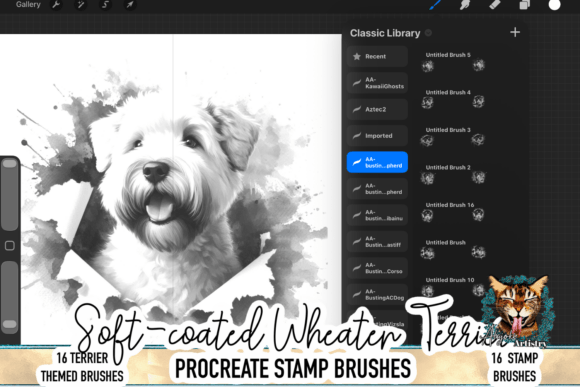This screenshot has width=580, height=387.
Task: Open the AA-bustin...ibainu brush set
Action: tap(377, 215)
